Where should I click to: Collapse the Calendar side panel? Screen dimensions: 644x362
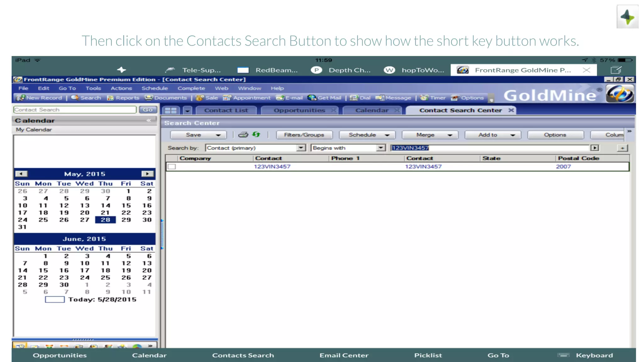point(149,120)
